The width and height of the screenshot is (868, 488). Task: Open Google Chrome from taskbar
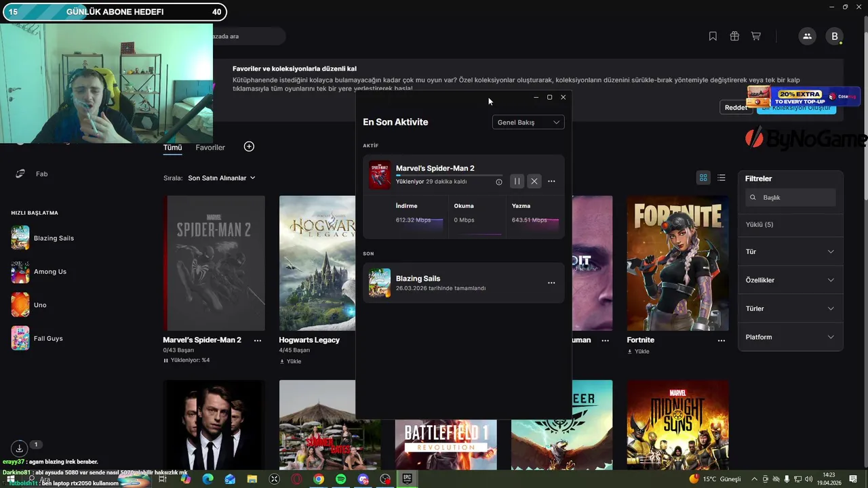click(319, 479)
